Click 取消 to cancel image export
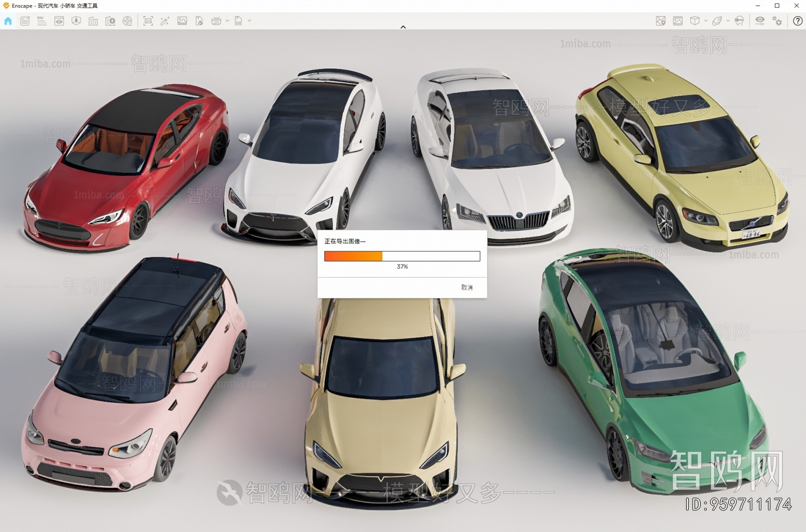Image resolution: width=806 pixels, height=532 pixels. (x=466, y=287)
